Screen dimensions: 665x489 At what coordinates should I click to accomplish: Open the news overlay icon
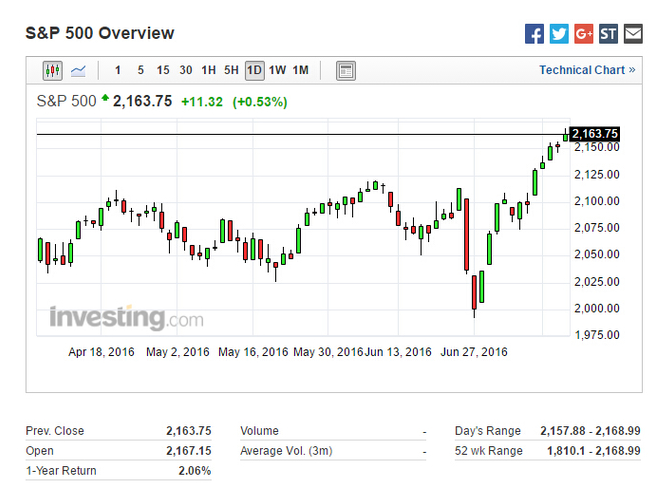tap(345, 70)
